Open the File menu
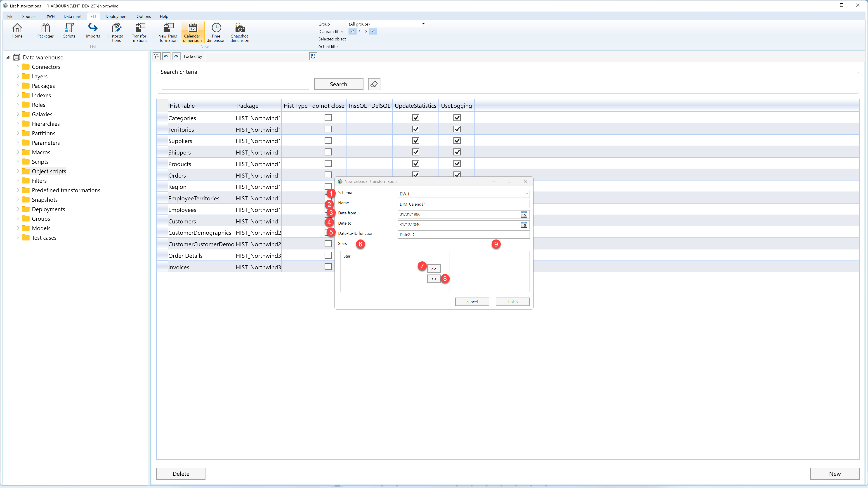This screenshot has width=868, height=488. (x=10, y=16)
